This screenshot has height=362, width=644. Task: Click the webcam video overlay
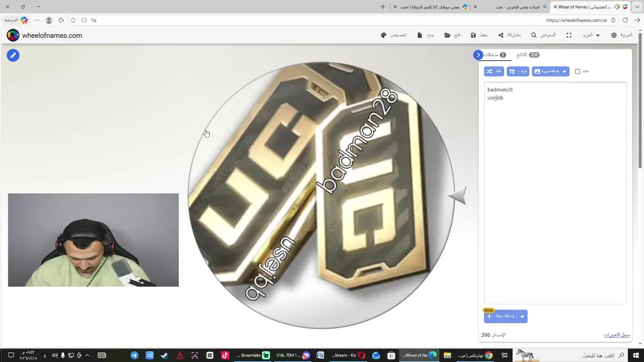coord(93,240)
